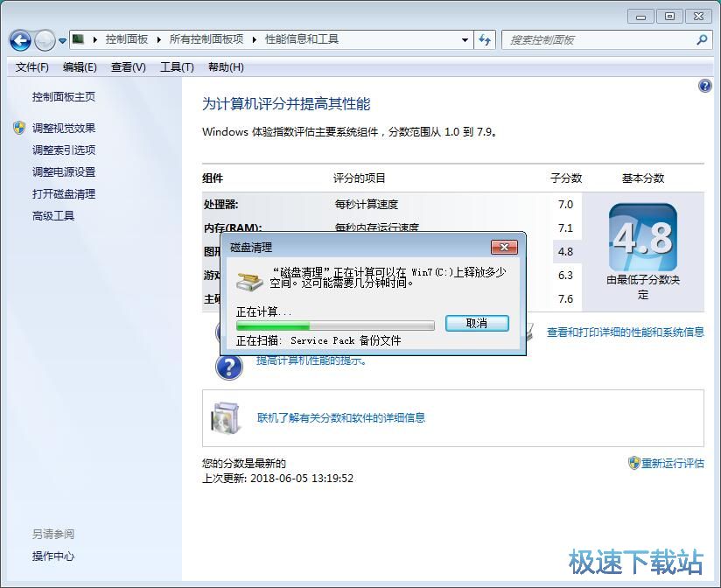The height and width of the screenshot is (588, 721).
Task: Open 高级工具 link
Action: pyautogui.click(x=53, y=216)
